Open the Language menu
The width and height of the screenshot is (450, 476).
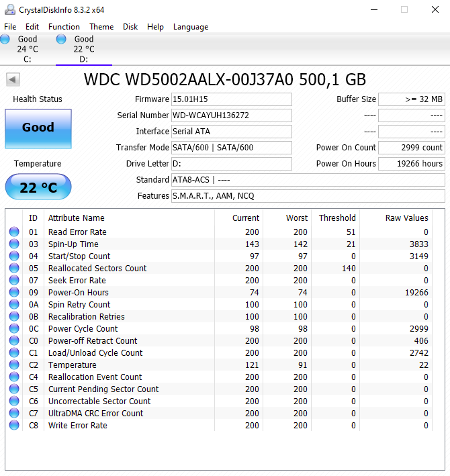[191, 27]
